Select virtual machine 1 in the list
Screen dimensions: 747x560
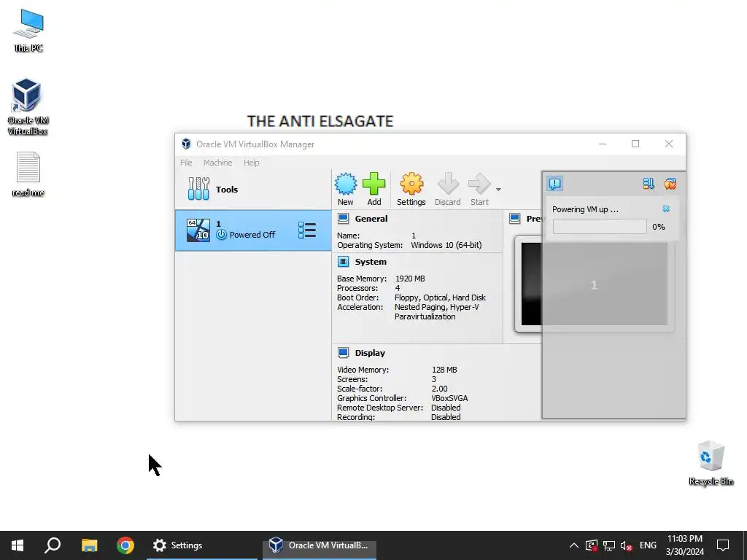253,230
